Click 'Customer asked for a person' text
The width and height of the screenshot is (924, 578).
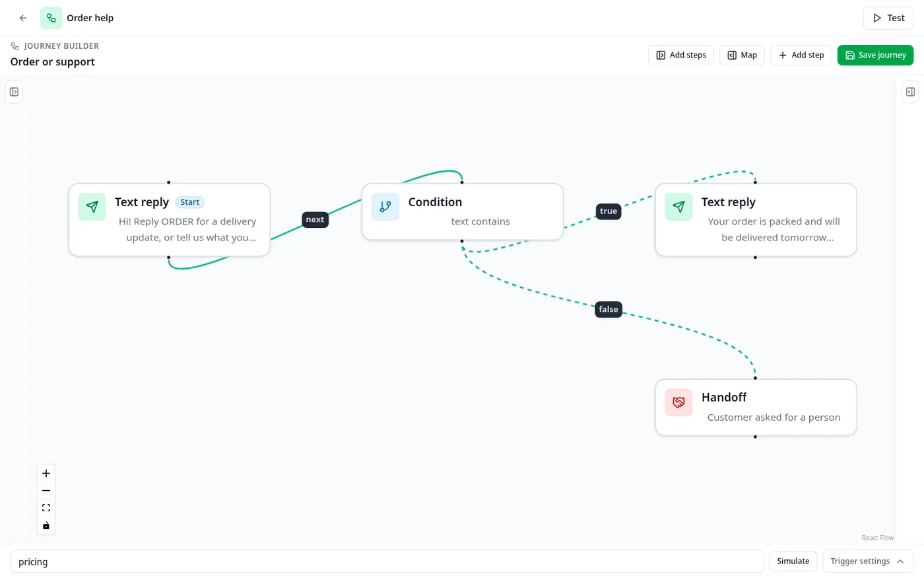774,417
